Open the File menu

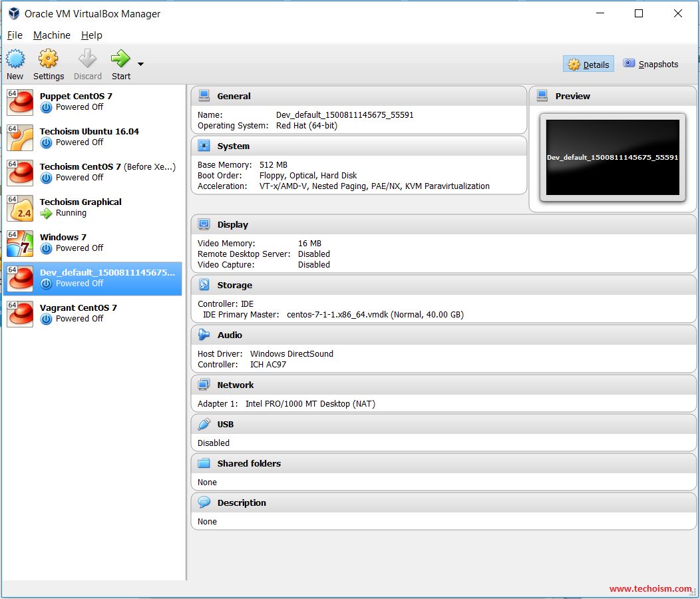15,35
